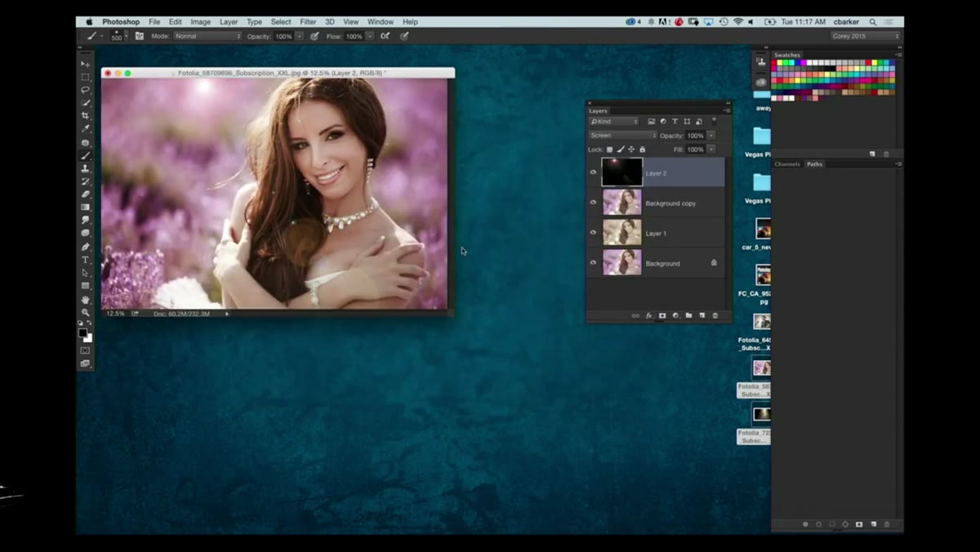Open the layer blend mode dropdown showing Screen
Screen dimensions: 980x552
pos(622,136)
